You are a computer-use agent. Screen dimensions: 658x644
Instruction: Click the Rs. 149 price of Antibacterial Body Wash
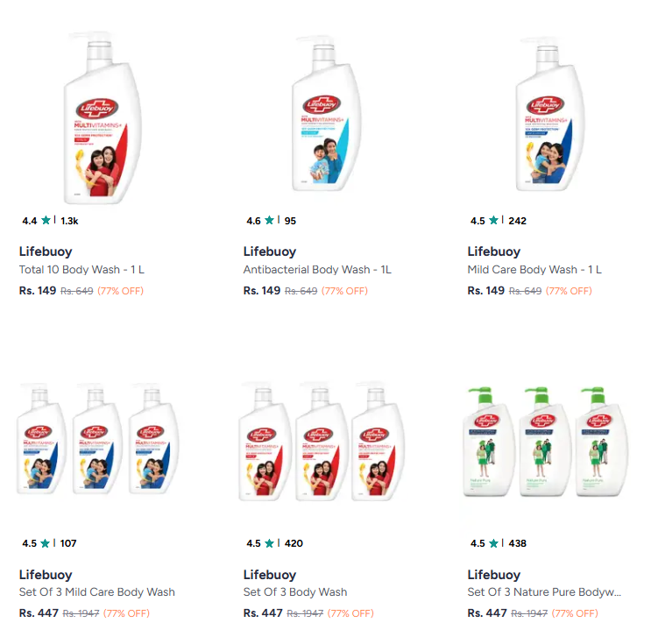(262, 291)
